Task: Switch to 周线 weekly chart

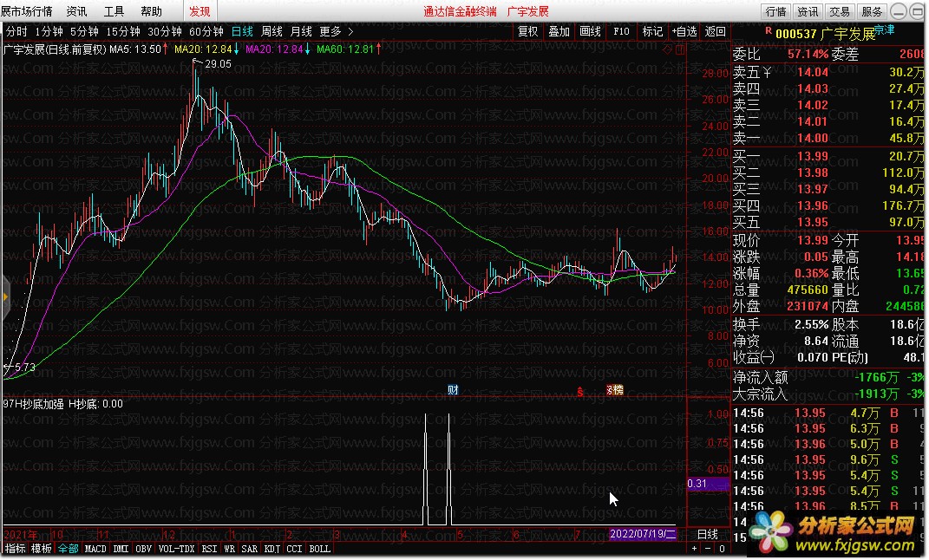Action: click(272, 31)
